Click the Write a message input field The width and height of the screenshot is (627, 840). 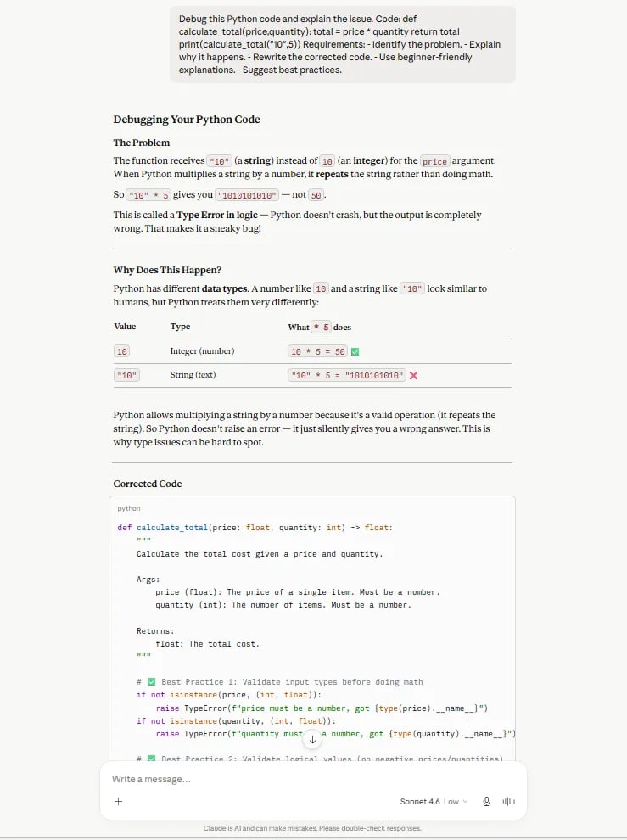tap(313, 779)
